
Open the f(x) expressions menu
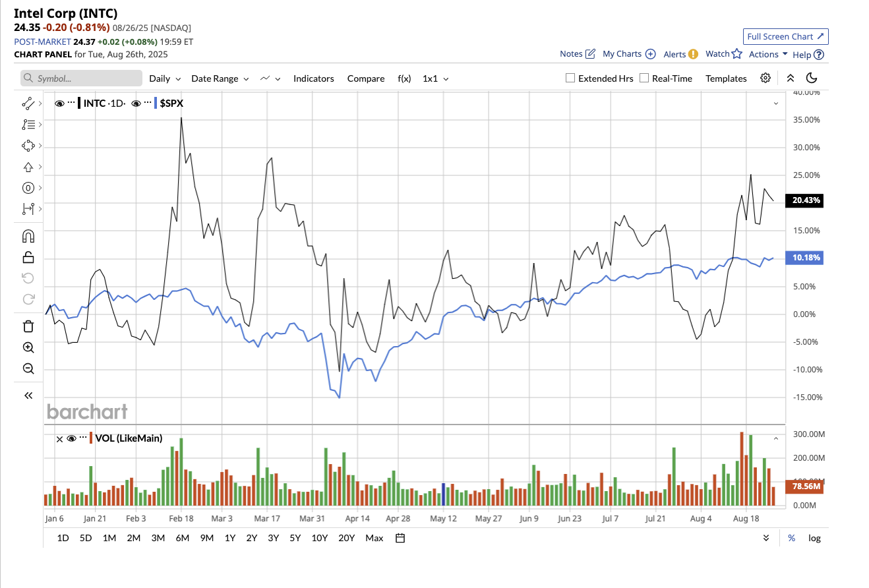404,78
